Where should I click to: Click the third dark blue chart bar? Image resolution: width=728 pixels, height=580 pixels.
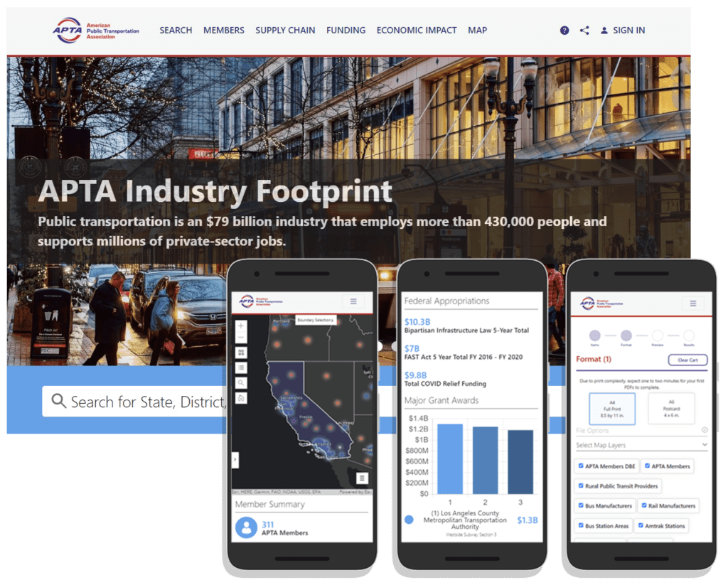[x=520, y=462]
